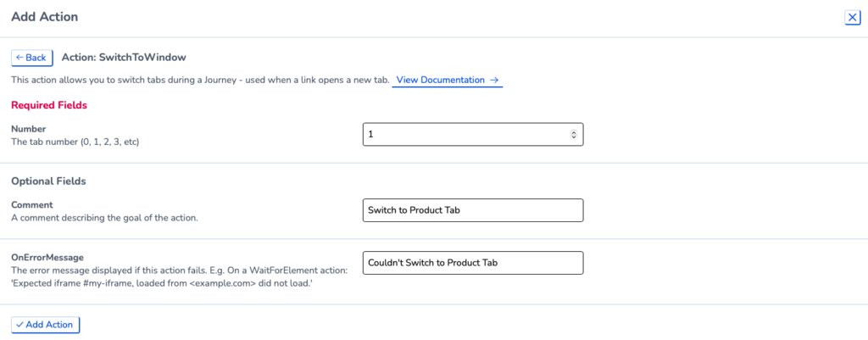Focus the Number tab input field

[x=473, y=135]
